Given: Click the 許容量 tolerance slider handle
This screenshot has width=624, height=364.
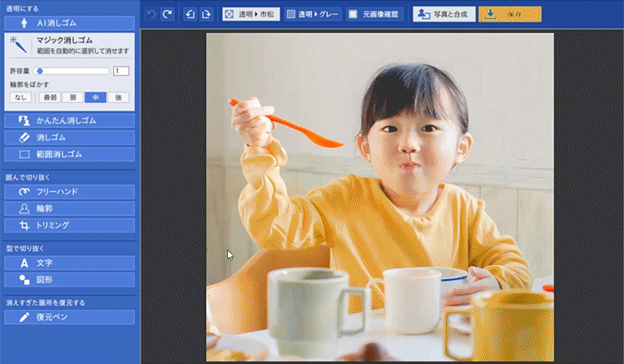Looking at the screenshot, I should [x=40, y=71].
